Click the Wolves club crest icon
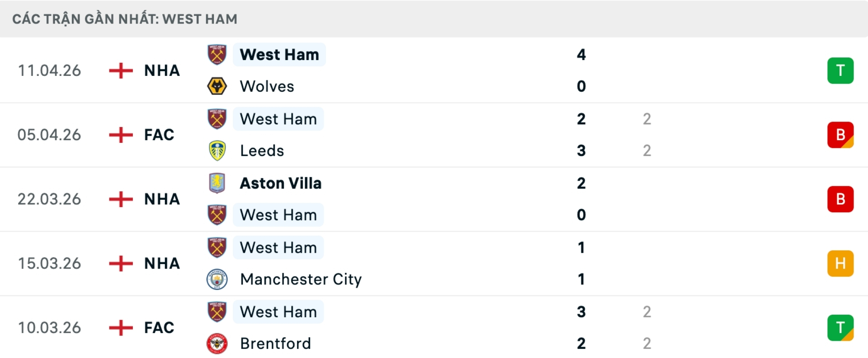The image size is (868, 358). (x=217, y=86)
